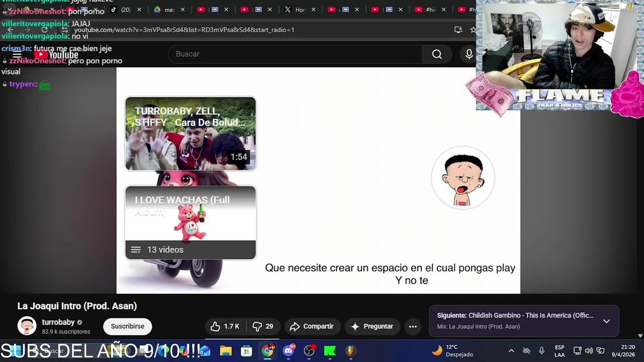Open network settings tray icon
The image size is (644, 362).
coord(578,350)
